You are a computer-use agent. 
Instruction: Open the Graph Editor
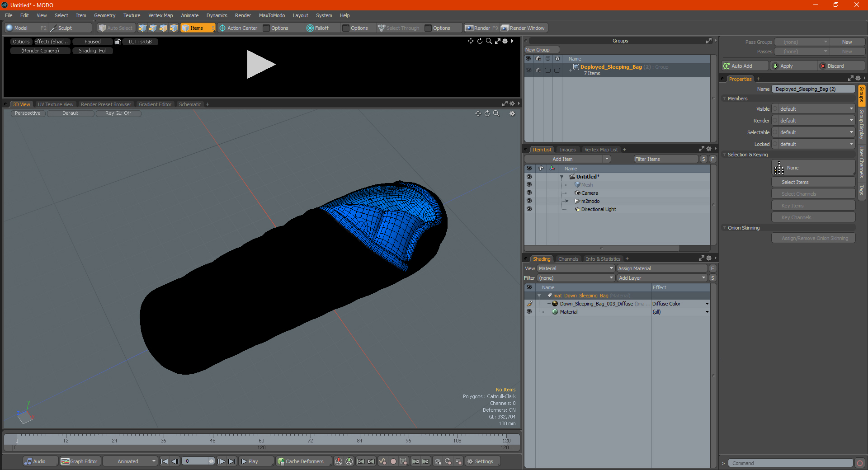coord(79,461)
